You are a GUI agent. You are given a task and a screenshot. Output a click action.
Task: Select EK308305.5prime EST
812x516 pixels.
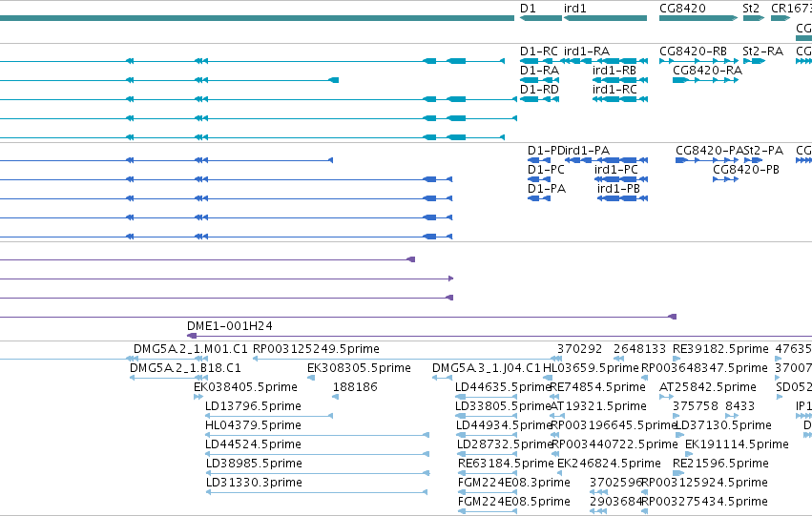coord(311,378)
